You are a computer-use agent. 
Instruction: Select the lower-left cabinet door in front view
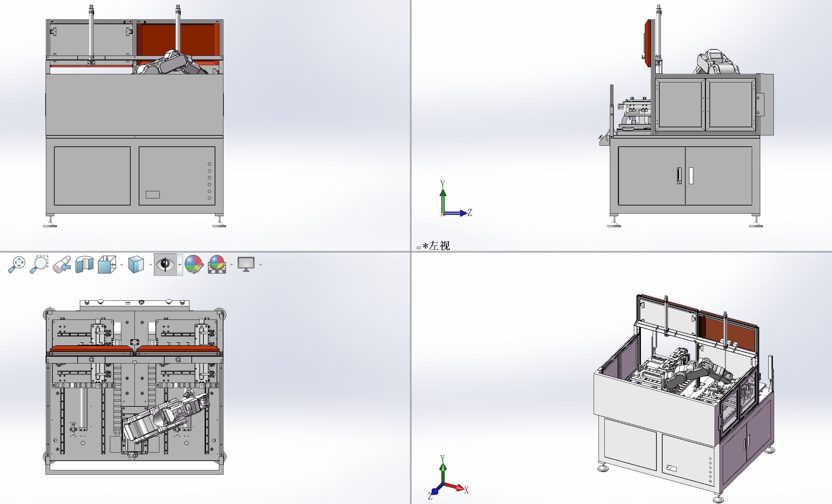92,176
